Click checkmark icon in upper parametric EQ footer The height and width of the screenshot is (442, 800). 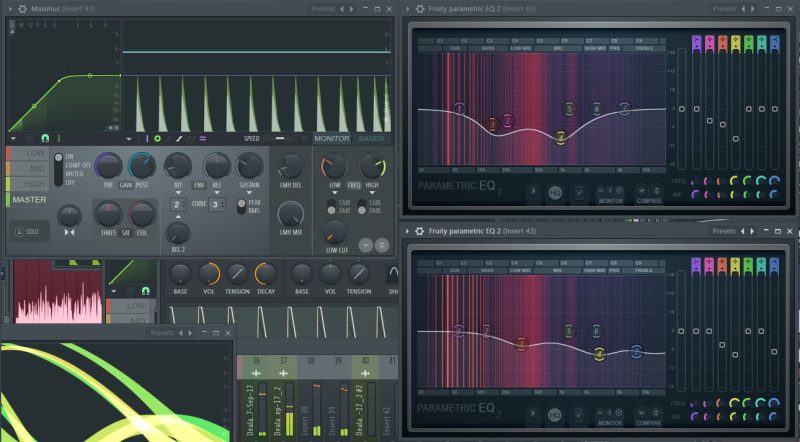click(x=579, y=192)
